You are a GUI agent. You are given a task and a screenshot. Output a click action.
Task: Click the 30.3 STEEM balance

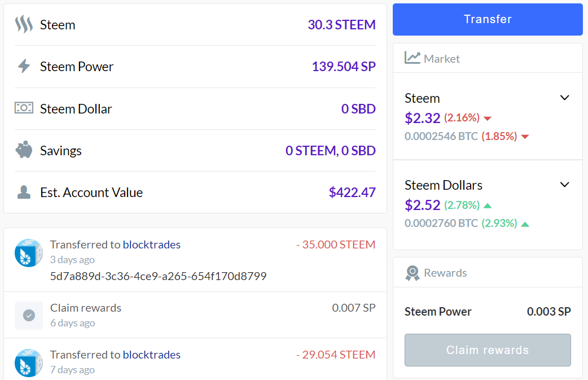click(x=341, y=25)
